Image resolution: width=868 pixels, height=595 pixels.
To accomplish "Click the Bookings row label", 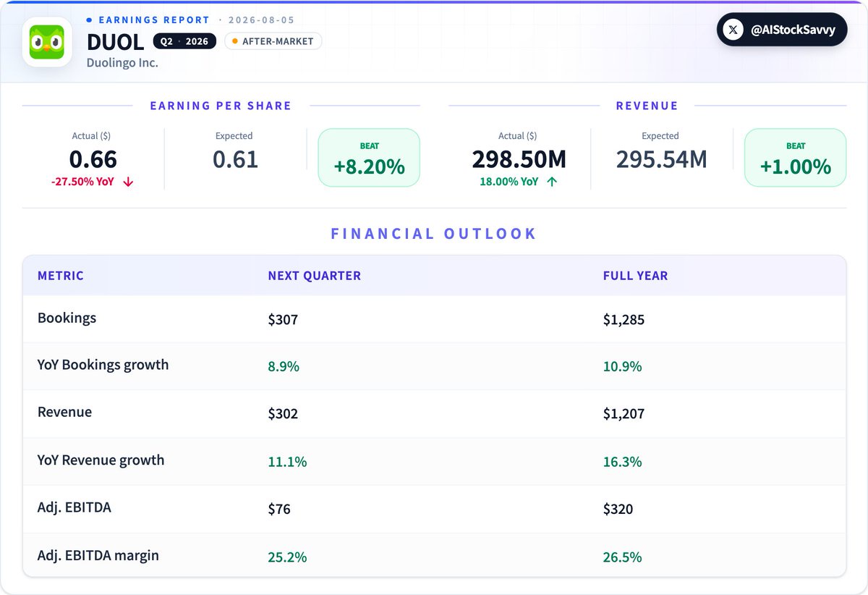I will (x=67, y=318).
